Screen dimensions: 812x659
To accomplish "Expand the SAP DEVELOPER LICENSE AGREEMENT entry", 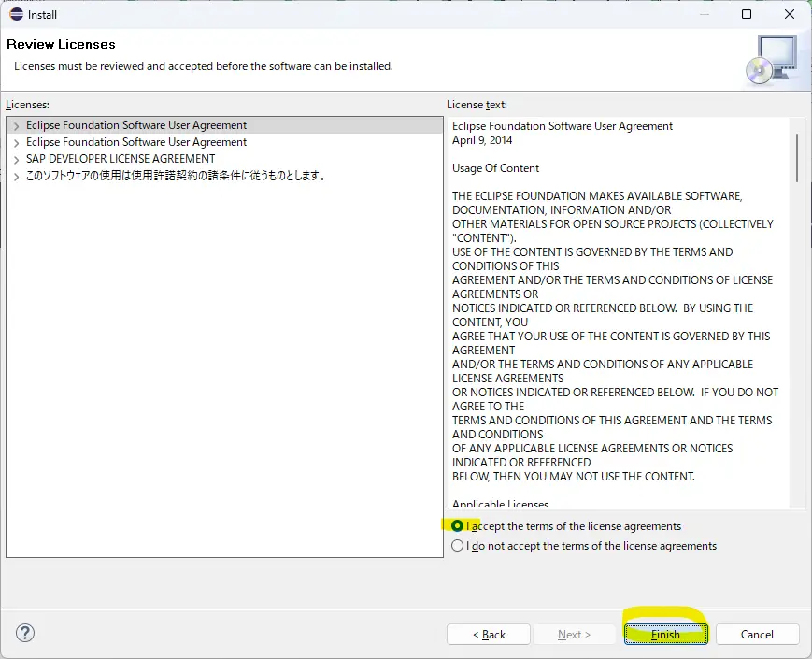I will (x=17, y=159).
